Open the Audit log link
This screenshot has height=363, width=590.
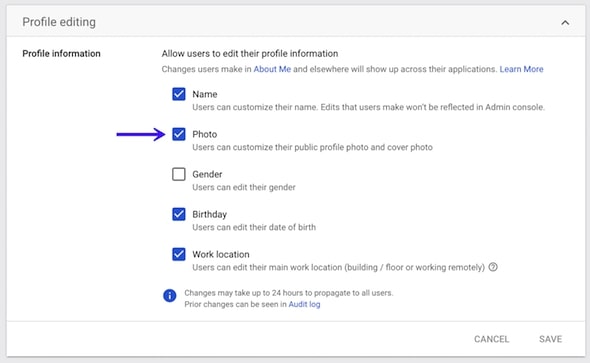coord(304,304)
